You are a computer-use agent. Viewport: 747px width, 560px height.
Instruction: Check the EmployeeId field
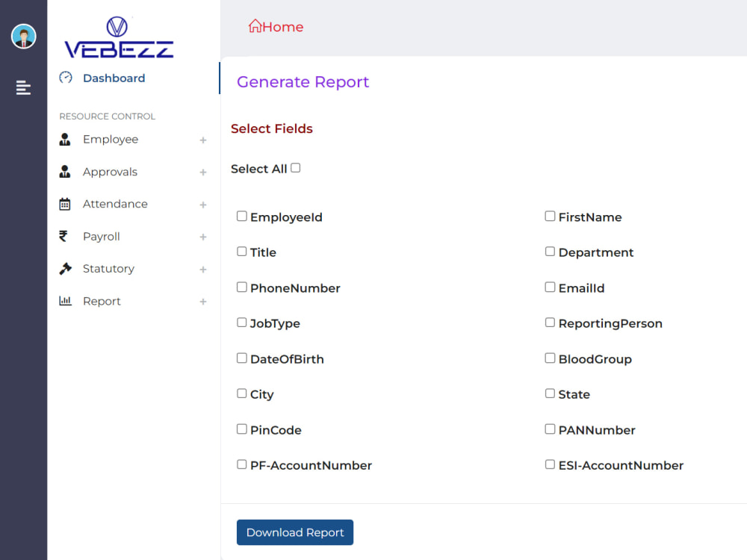click(x=241, y=216)
